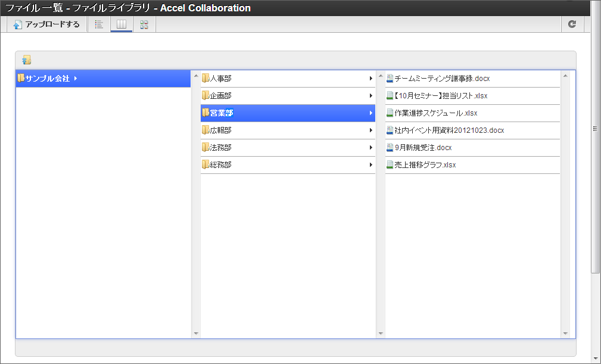Open the 広報部 folder

[288, 130]
